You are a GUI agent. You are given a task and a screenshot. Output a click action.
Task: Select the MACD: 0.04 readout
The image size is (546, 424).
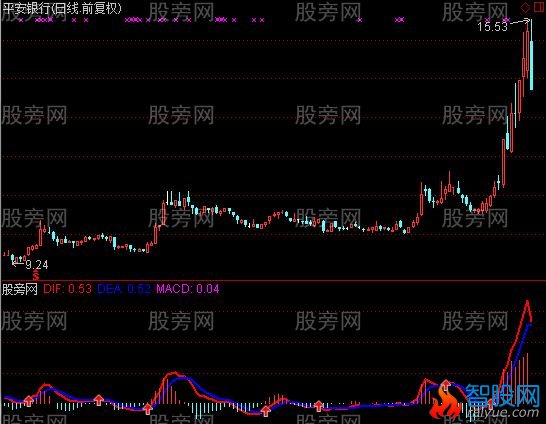click(x=187, y=289)
